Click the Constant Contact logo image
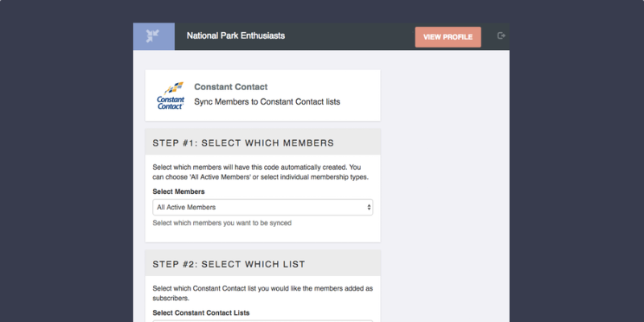Image resolution: width=644 pixels, height=322 pixels. (x=171, y=95)
